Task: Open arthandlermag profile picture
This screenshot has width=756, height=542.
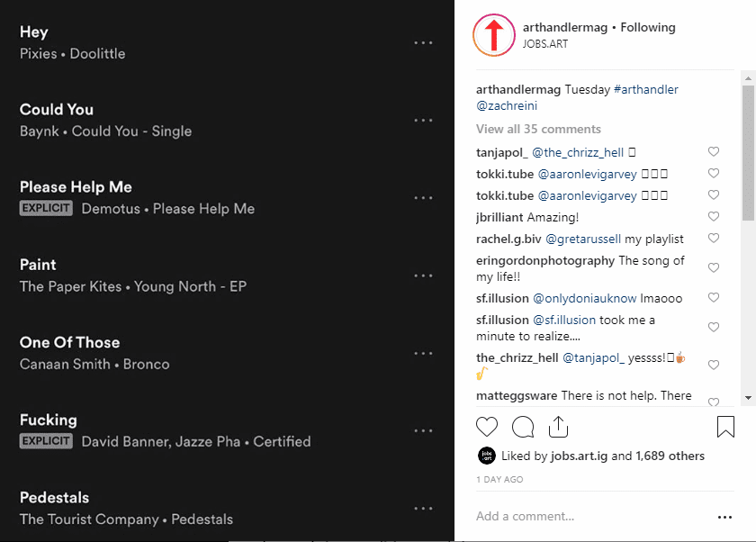Action: 494,35
